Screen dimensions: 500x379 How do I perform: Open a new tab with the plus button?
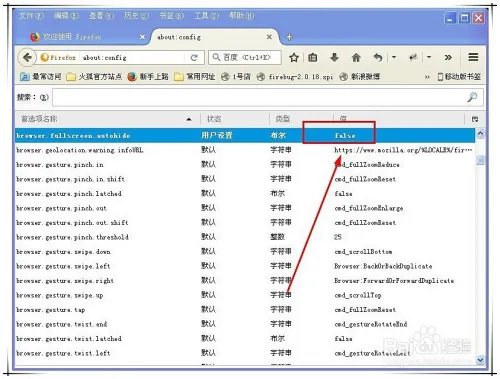coord(289,37)
